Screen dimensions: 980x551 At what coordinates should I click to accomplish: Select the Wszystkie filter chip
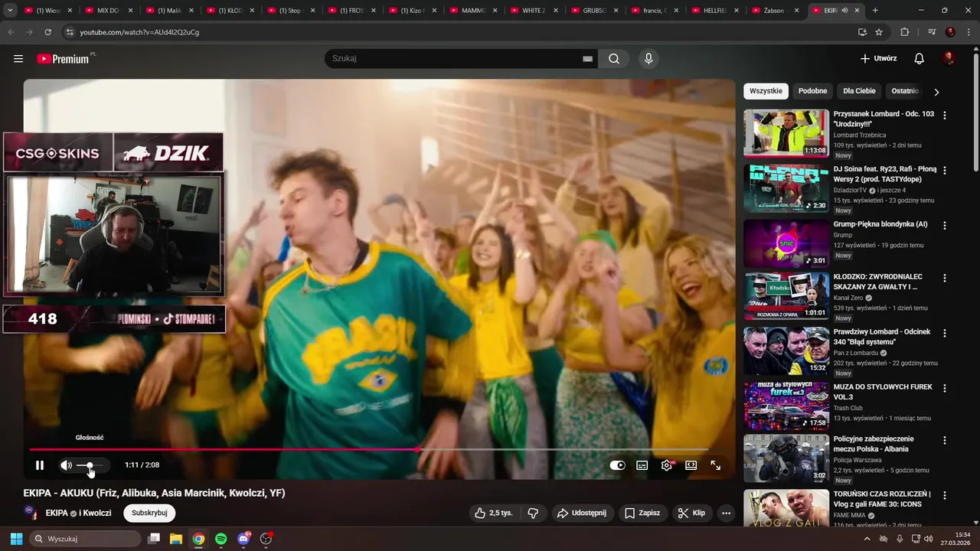coord(766,91)
